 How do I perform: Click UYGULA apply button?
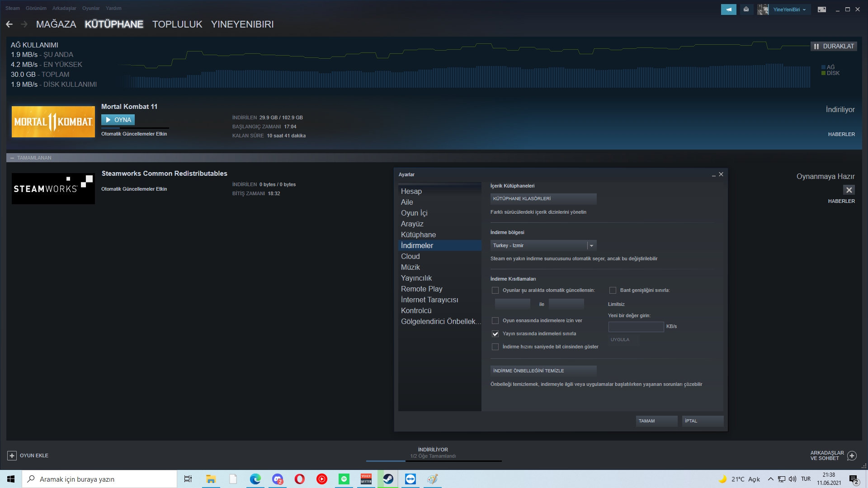pos(623,339)
